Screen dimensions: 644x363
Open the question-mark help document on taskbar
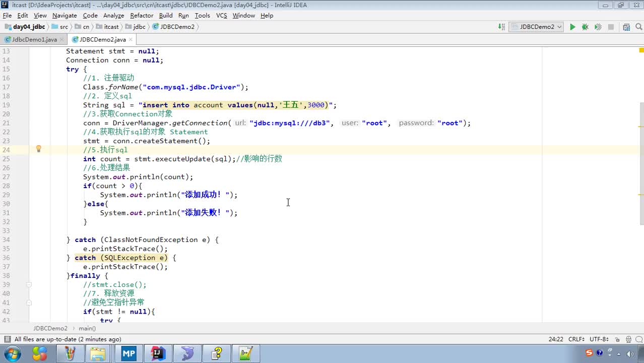(217, 353)
